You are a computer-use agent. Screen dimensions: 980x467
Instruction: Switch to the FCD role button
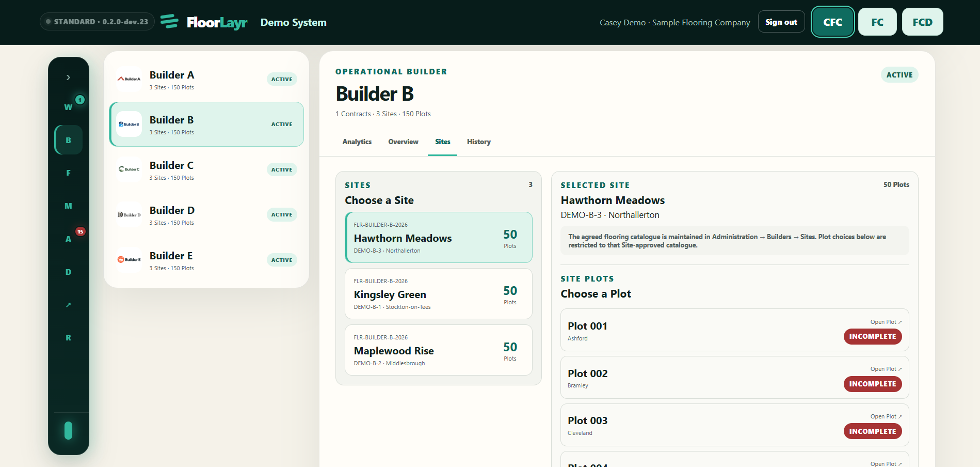point(923,22)
